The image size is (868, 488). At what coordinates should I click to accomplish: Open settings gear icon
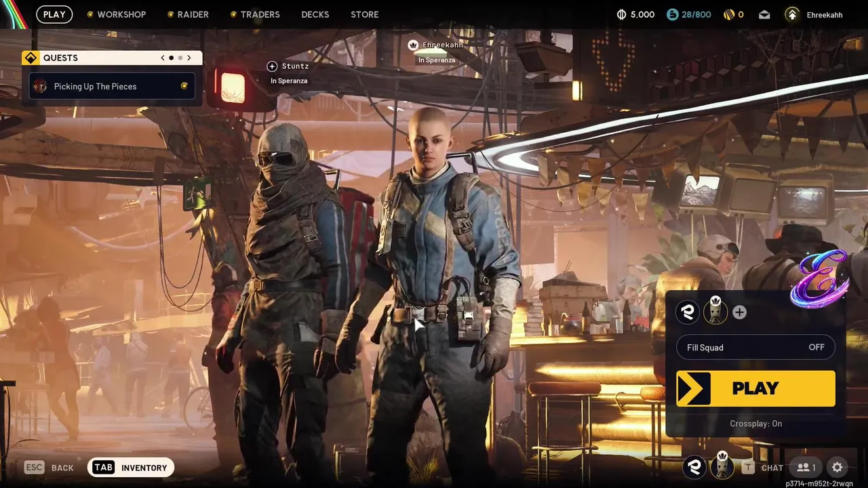point(837,467)
